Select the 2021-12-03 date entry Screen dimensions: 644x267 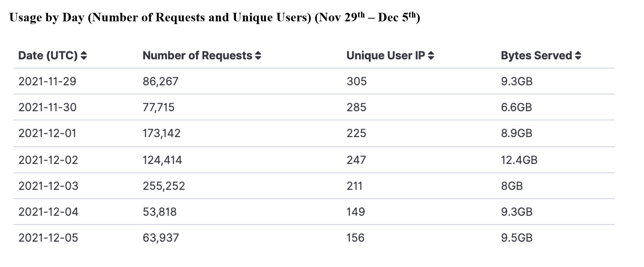(48, 186)
